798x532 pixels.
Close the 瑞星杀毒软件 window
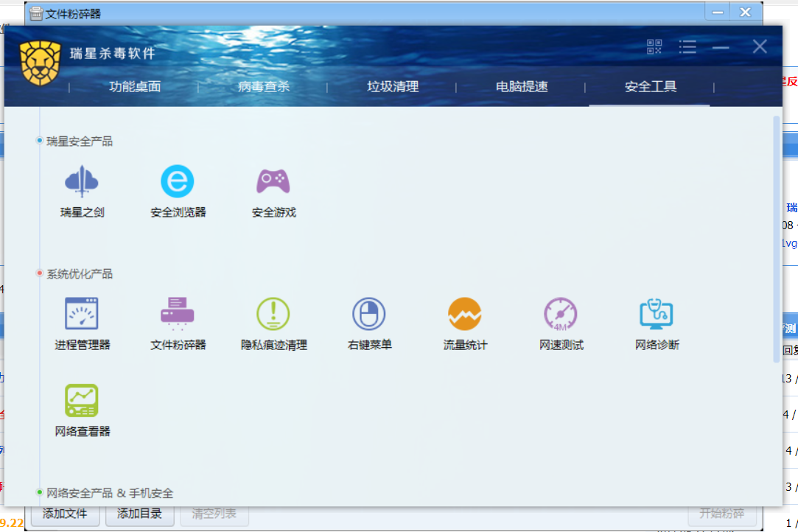(760, 47)
